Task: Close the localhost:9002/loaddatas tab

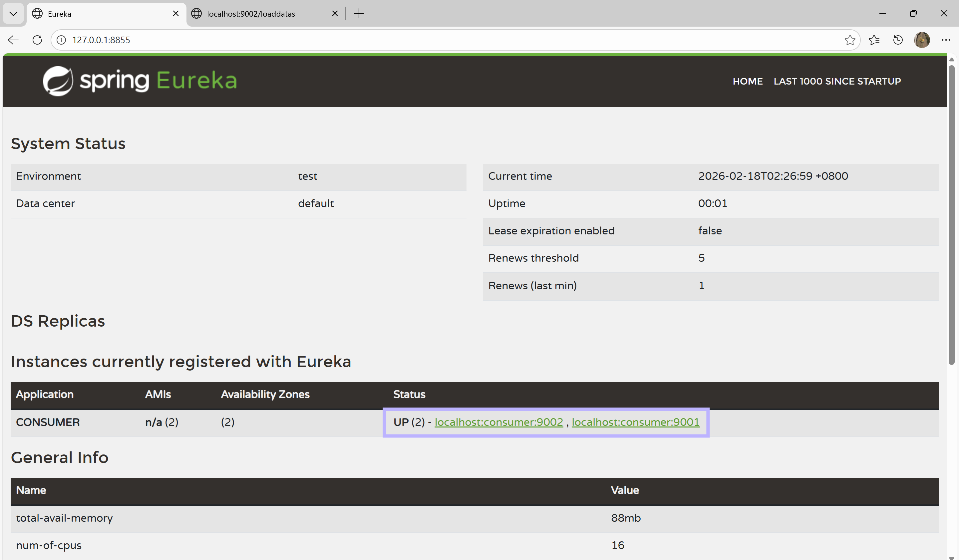Action: point(335,14)
